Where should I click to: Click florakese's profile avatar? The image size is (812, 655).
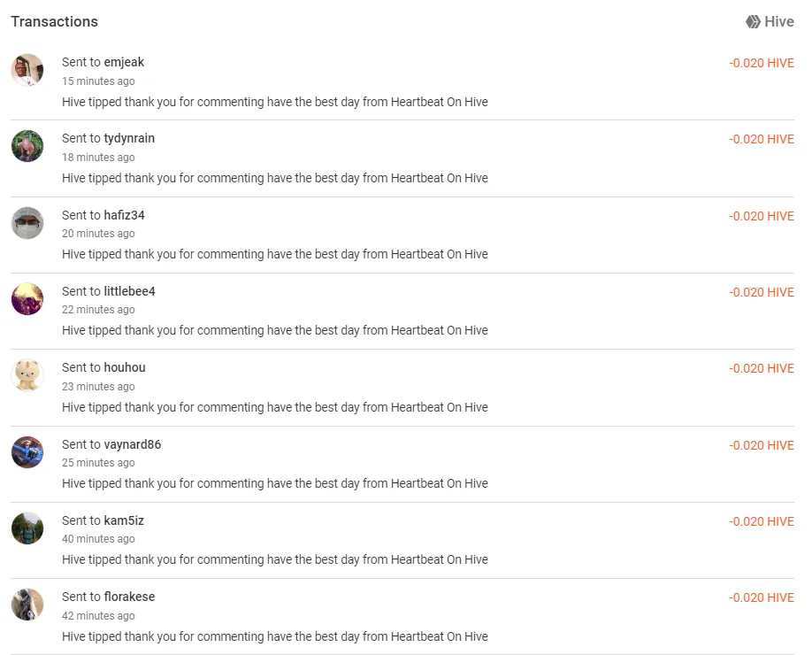pyautogui.click(x=27, y=605)
